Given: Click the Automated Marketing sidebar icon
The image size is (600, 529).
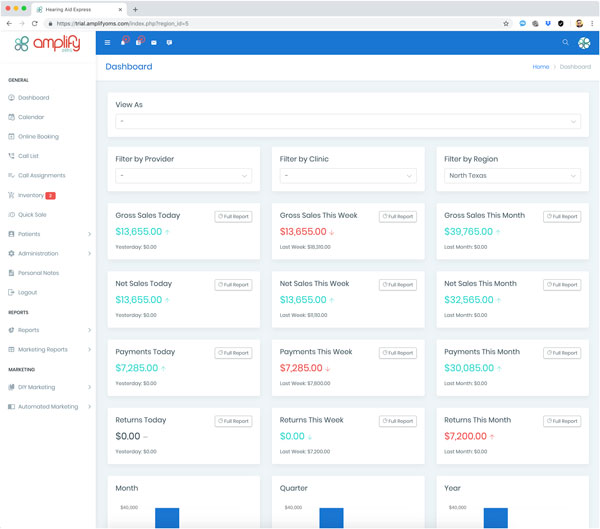Looking at the screenshot, I should coord(11,407).
